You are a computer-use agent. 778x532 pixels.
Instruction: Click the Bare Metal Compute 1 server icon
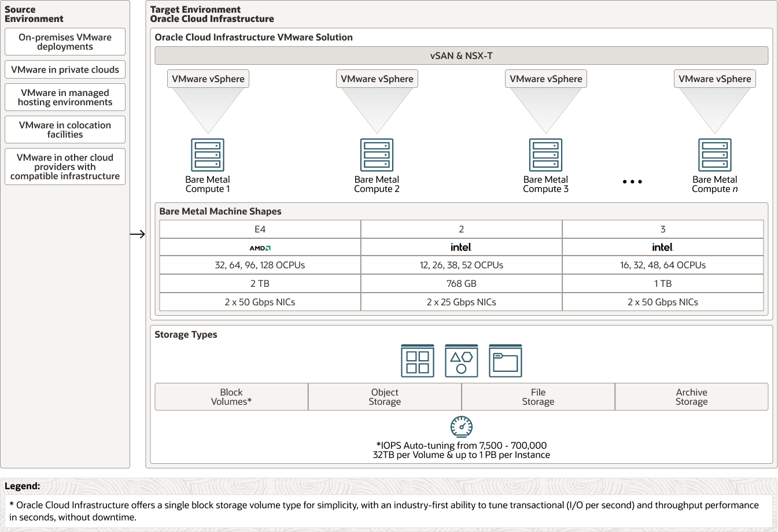[x=208, y=155]
